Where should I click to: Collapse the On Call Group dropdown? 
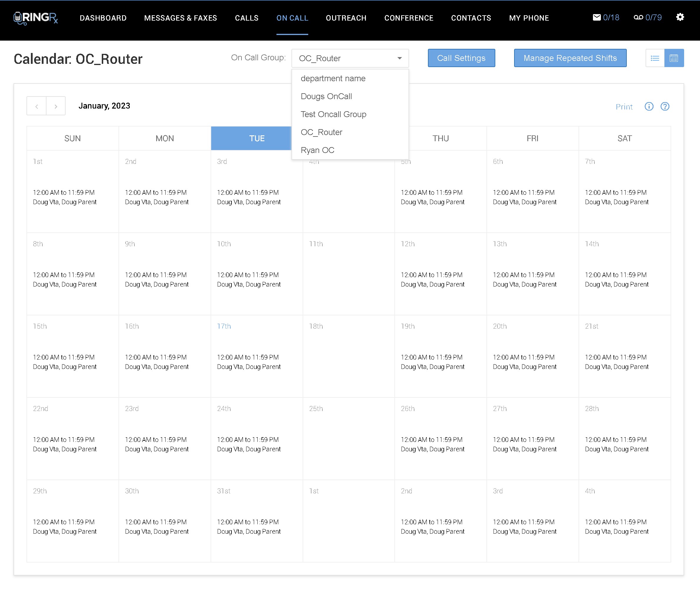tap(399, 59)
